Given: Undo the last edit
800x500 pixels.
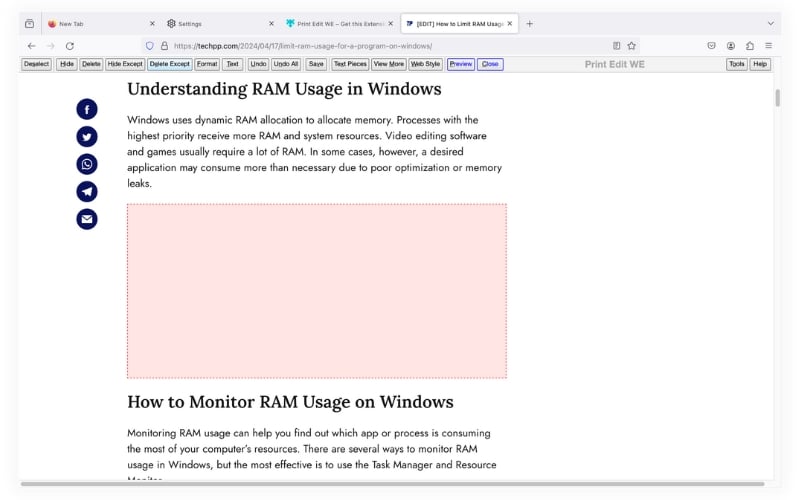Looking at the screenshot, I should [x=258, y=64].
